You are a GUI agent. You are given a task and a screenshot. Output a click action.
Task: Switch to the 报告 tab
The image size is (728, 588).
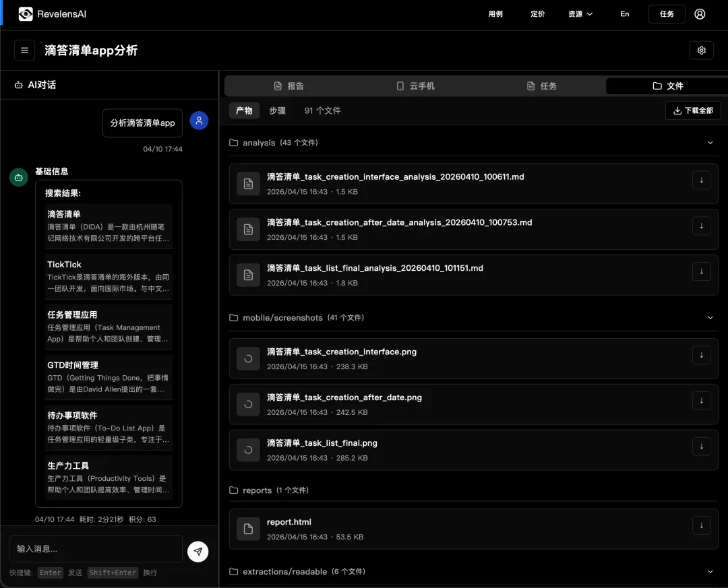click(289, 86)
